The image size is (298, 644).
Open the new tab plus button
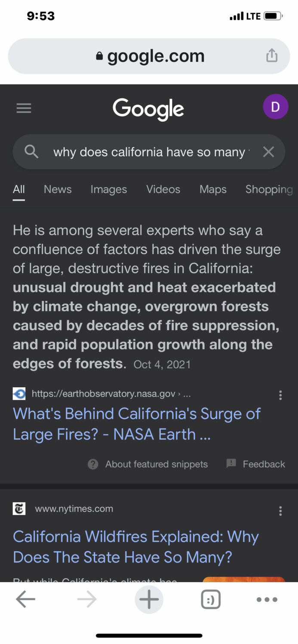tap(149, 599)
